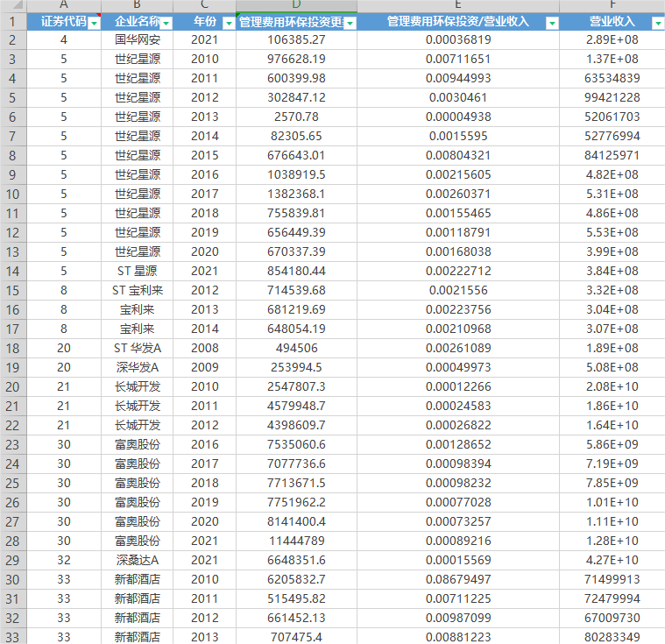The image size is (665, 644).
Task: Select cell with value 0.08679497
Action: 458,579
